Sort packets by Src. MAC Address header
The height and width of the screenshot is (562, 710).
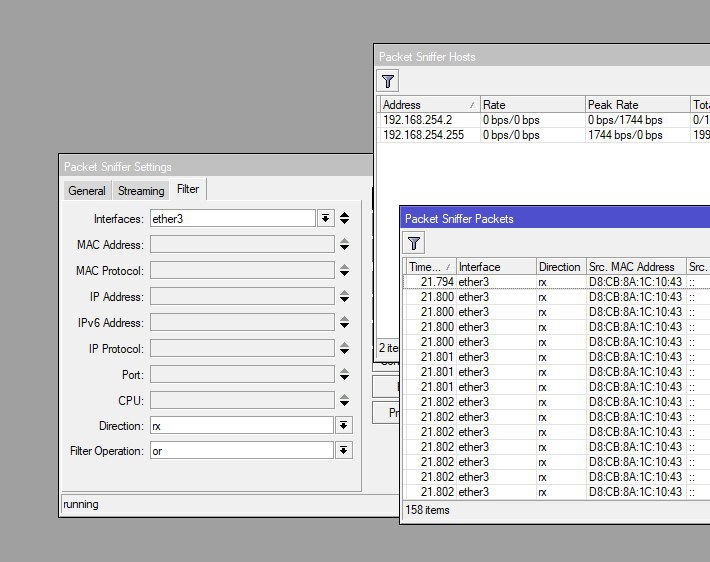[x=636, y=267]
